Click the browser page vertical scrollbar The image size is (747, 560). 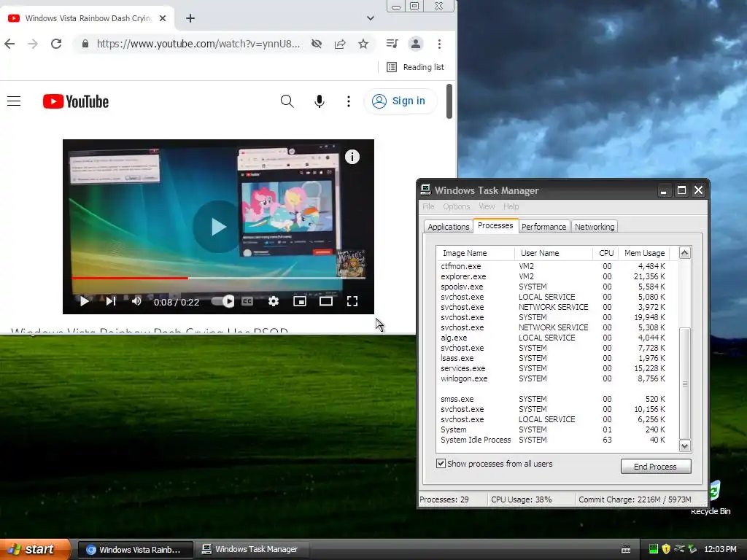pos(449,101)
